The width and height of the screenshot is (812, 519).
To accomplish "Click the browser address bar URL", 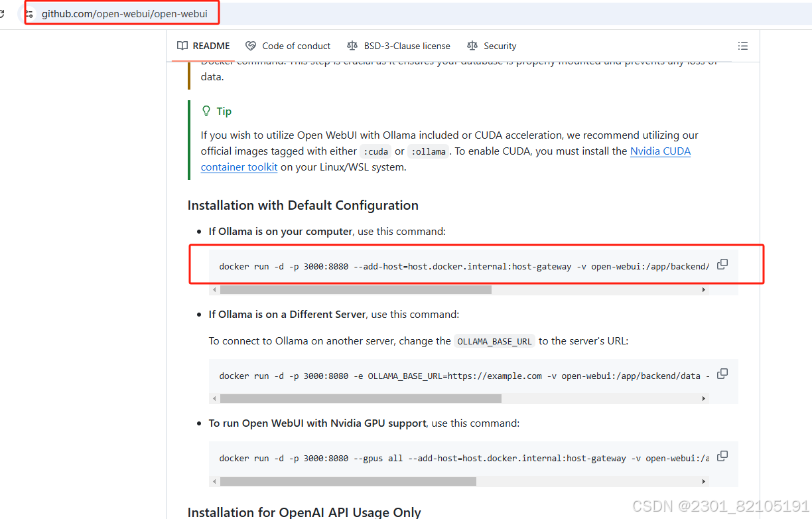I will coord(125,14).
